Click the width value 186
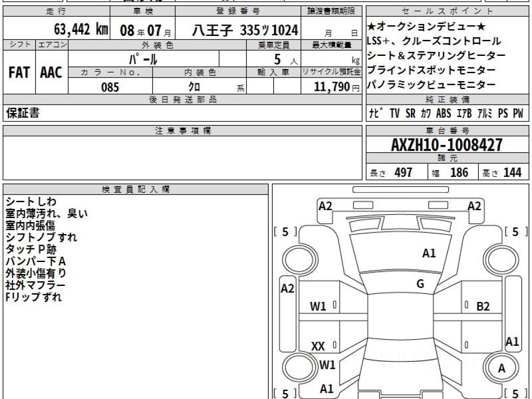 [x=459, y=172]
